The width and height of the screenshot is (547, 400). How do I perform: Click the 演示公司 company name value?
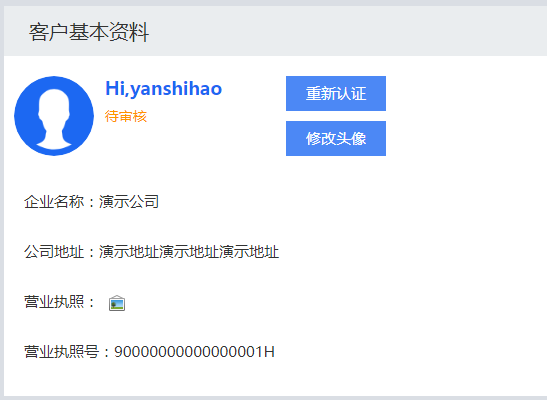pyautogui.click(x=129, y=202)
